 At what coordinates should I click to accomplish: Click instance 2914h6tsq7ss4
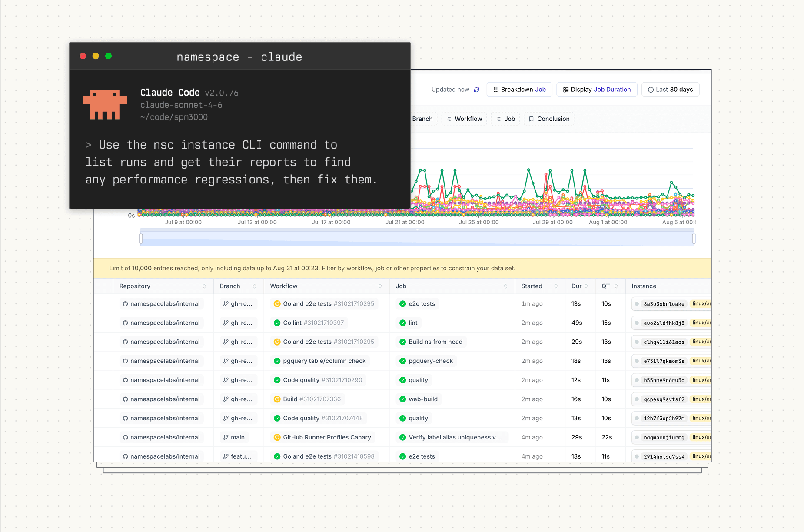click(x=664, y=456)
